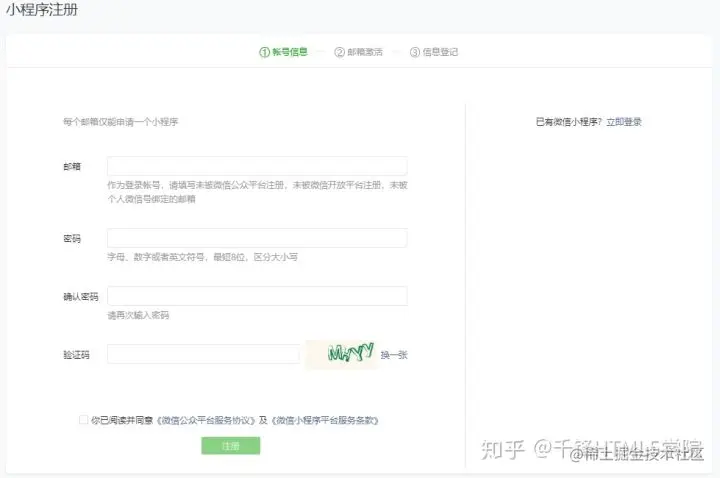The height and width of the screenshot is (478, 720).
Task: Click the 确认密码 confirm password field
Action: point(257,296)
